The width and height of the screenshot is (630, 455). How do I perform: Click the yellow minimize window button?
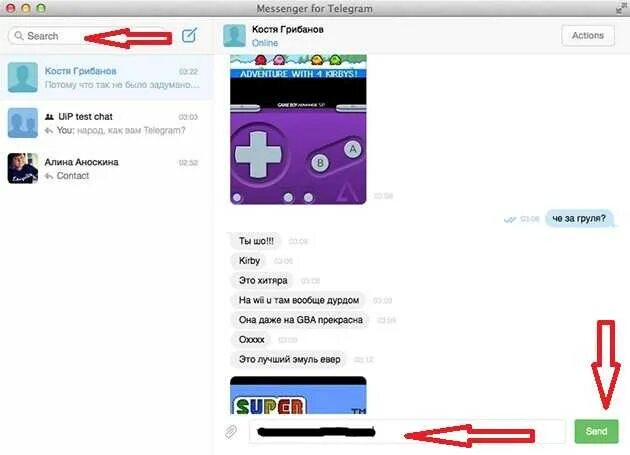click(26, 8)
